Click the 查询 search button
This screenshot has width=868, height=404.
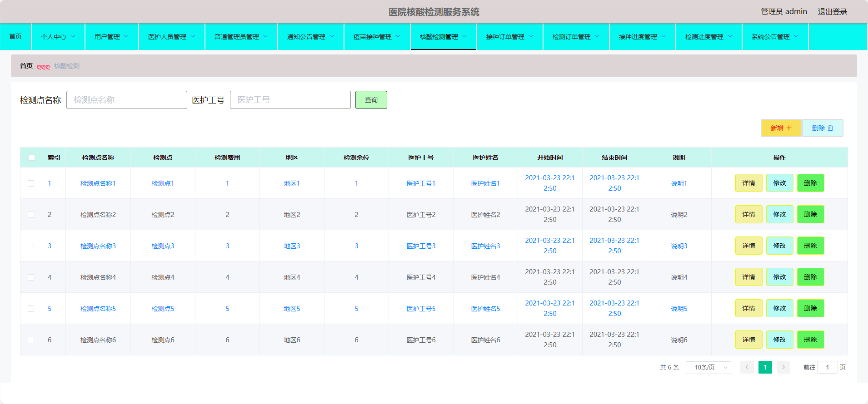pyautogui.click(x=371, y=100)
